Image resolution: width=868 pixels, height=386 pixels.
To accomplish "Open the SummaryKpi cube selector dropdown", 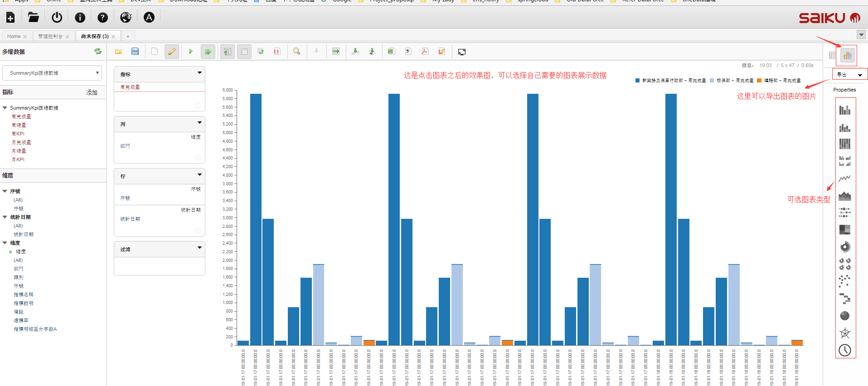I will point(52,73).
